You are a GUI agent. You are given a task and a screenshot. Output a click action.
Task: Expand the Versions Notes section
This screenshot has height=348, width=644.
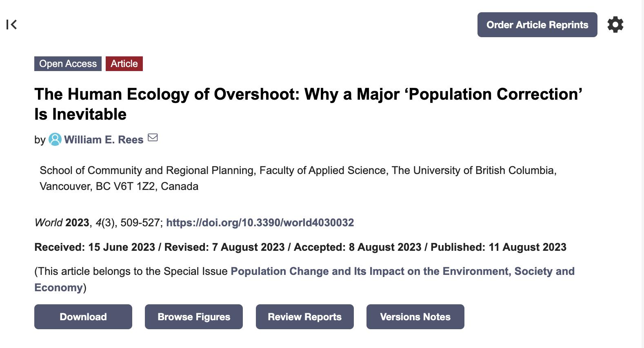pos(415,317)
